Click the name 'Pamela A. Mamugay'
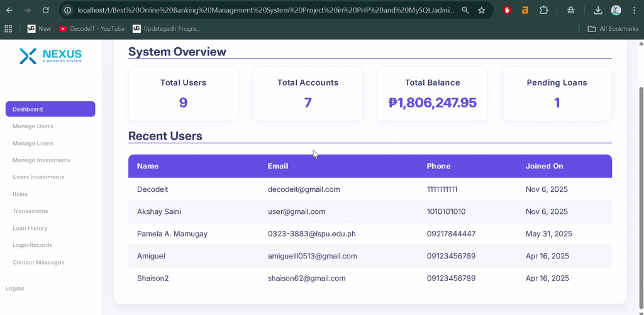Screen dimensions: 644x315 tap(172, 234)
